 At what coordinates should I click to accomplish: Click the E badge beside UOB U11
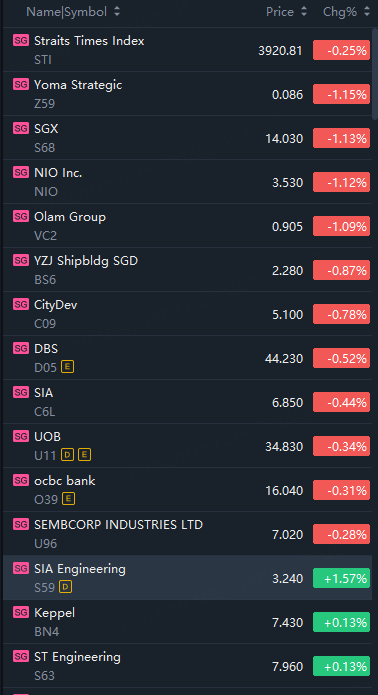[x=85, y=455]
